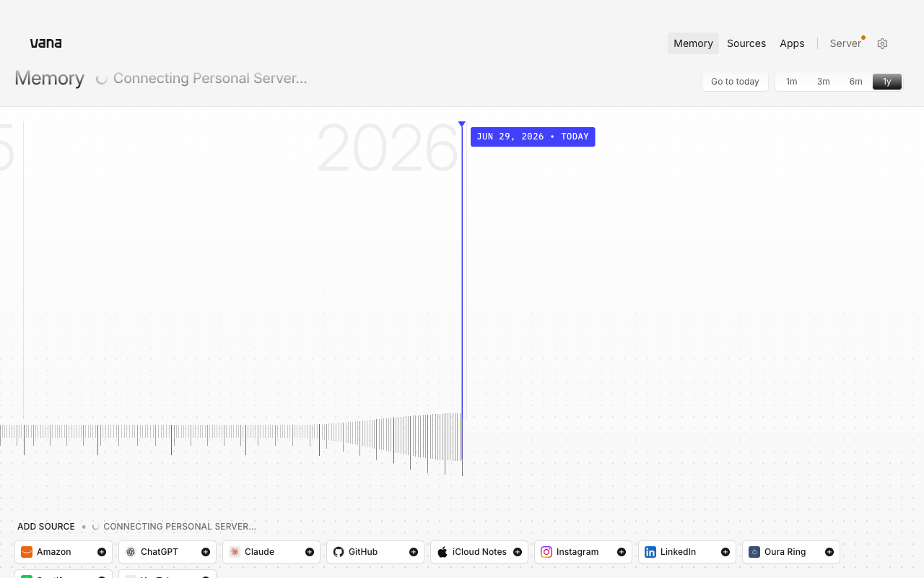
Task: Add Amazon source with plus icon
Action: pyautogui.click(x=102, y=552)
